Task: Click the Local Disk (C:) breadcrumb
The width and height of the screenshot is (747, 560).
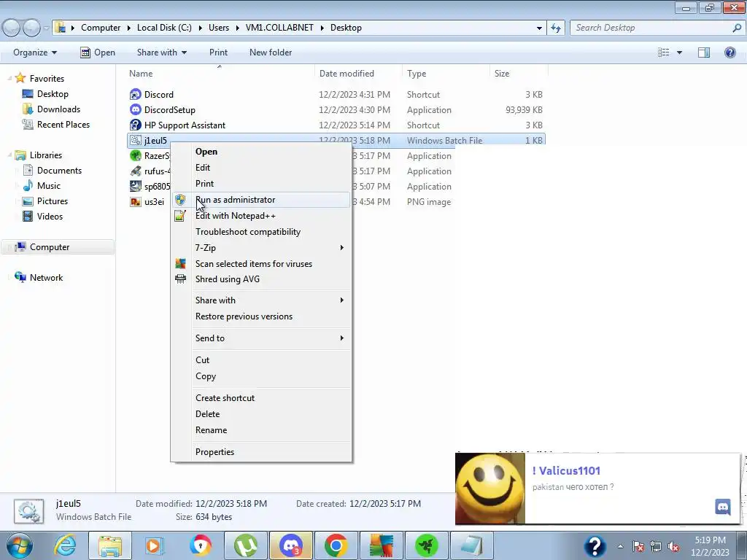Action: coord(164,28)
